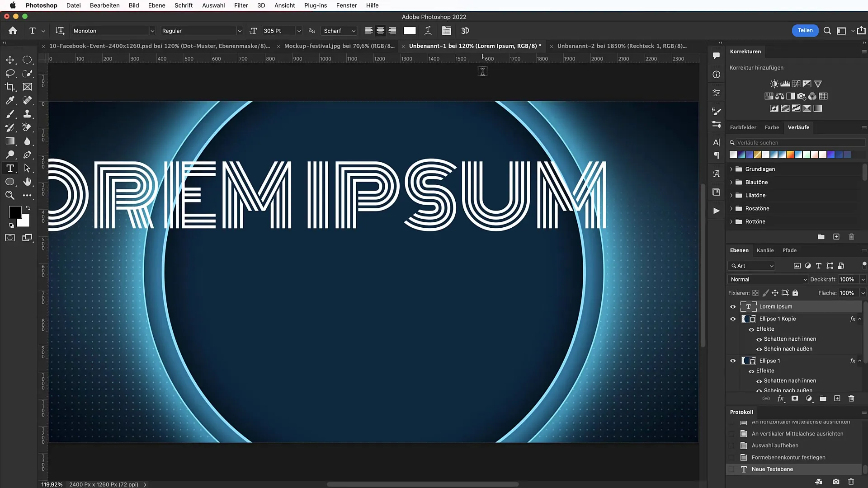Toggle visibility of Ellipse 1 layer

(x=733, y=360)
